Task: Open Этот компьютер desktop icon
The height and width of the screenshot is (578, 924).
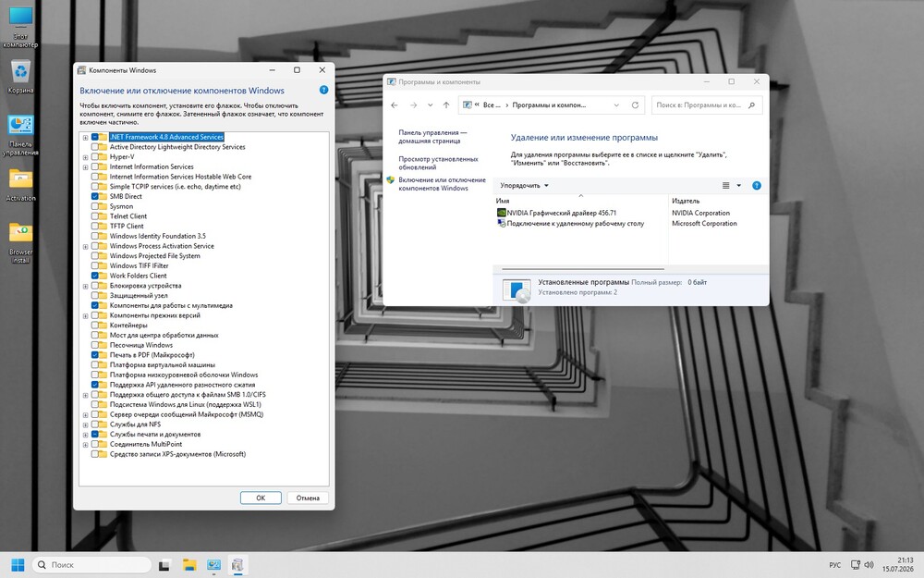Action: point(20,26)
